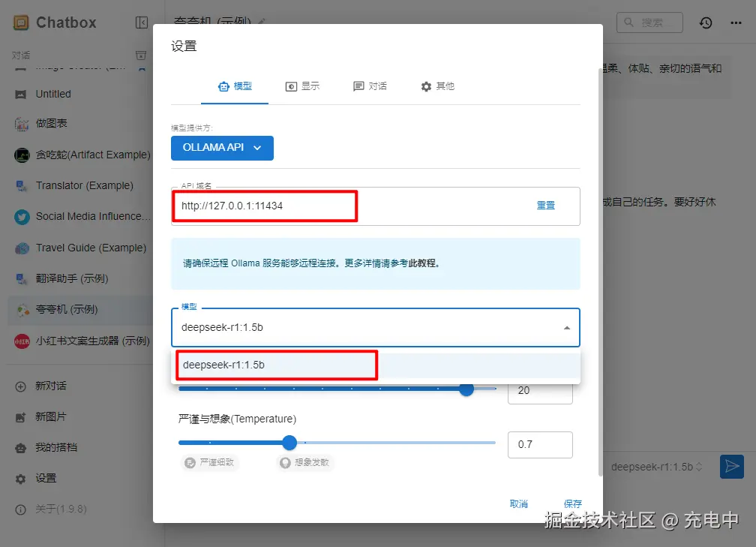Screen dimensions: 756x547
Task: Open the Social Media Influencer conversation
Action: [x=79, y=217]
